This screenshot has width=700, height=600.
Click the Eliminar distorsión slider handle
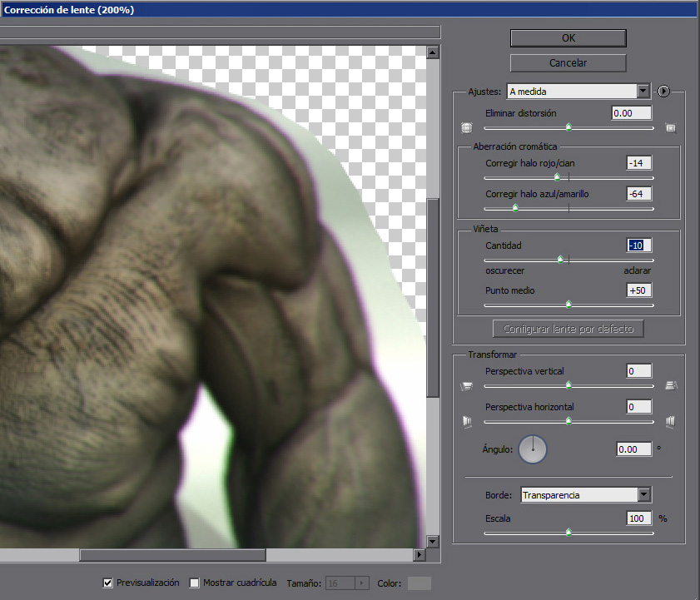(568, 127)
